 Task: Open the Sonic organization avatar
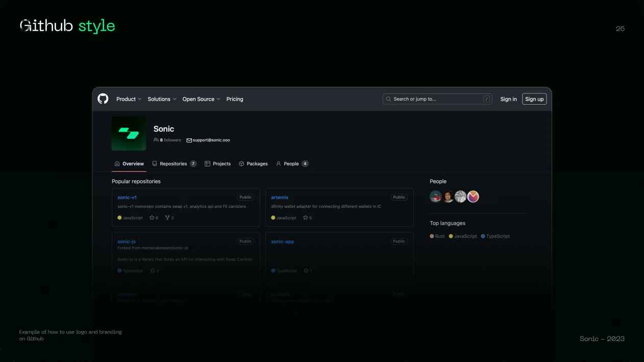(x=129, y=133)
